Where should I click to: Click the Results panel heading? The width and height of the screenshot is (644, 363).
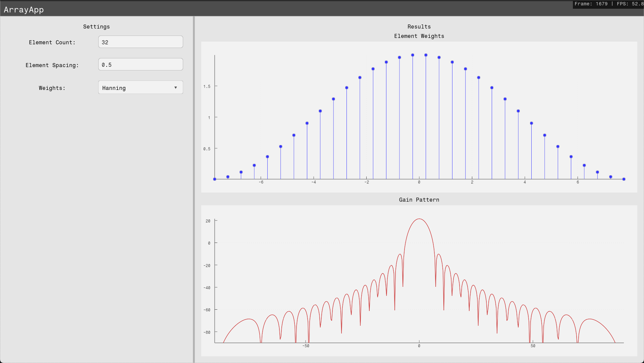(x=419, y=27)
